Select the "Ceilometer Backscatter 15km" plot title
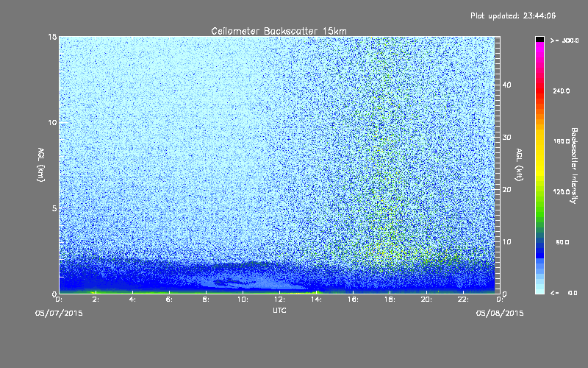This screenshot has height=368, width=588. tap(279, 31)
